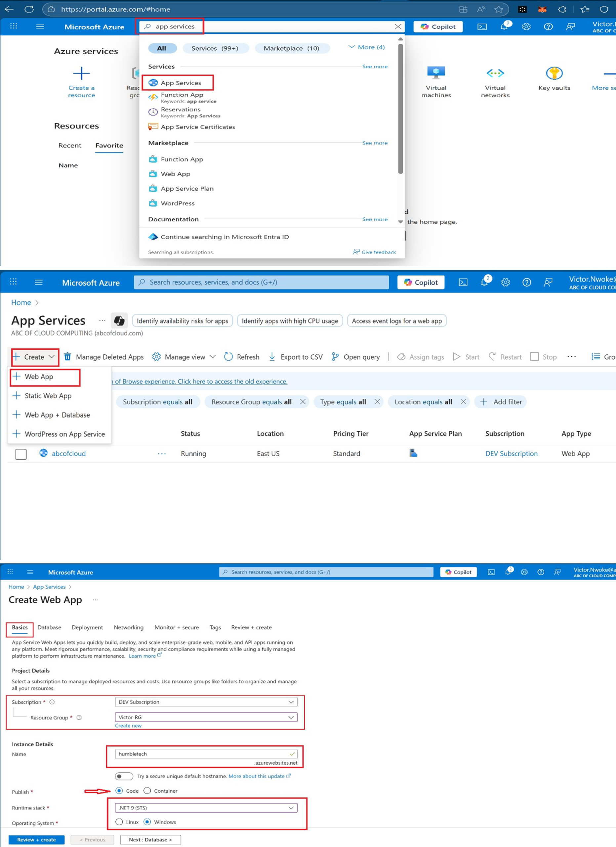Select WordPress in Marketplace results
Viewport: 616px width, 847px height.
point(178,203)
